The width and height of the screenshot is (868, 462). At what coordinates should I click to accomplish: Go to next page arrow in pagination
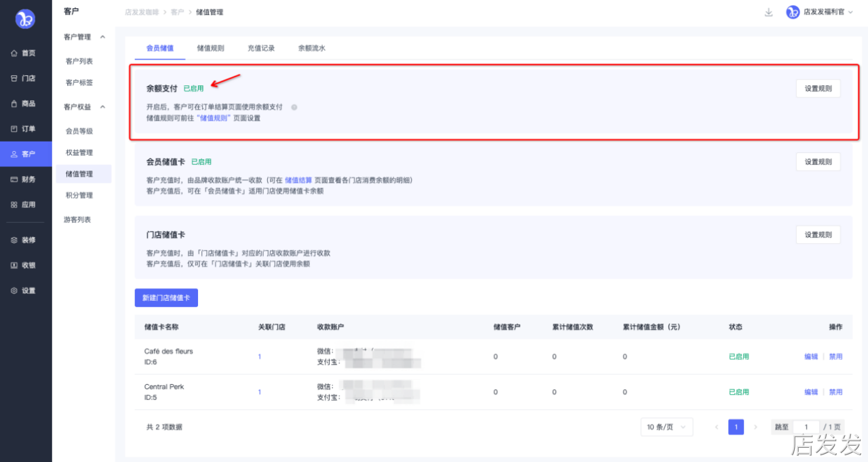coord(755,427)
